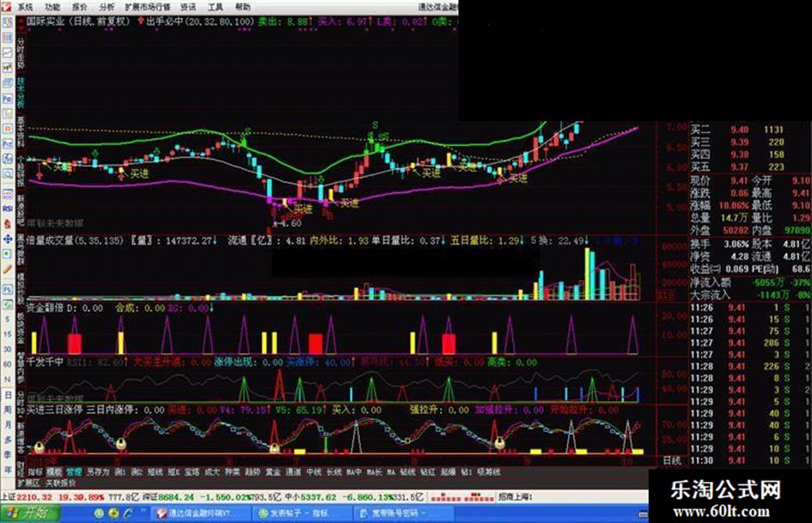Viewport: 812px width, 523px height.
Task: Click the line-chart trend icon in left toolbar
Action: pyautogui.click(x=7, y=53)
